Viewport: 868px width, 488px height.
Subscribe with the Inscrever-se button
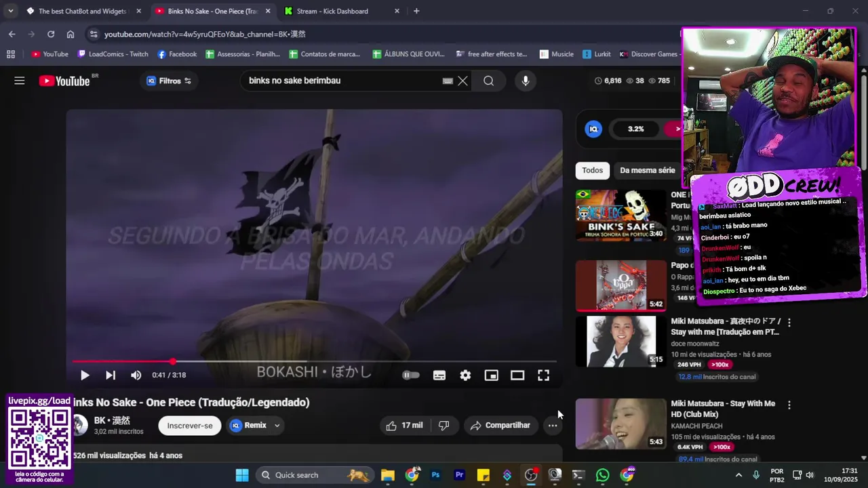190,425
